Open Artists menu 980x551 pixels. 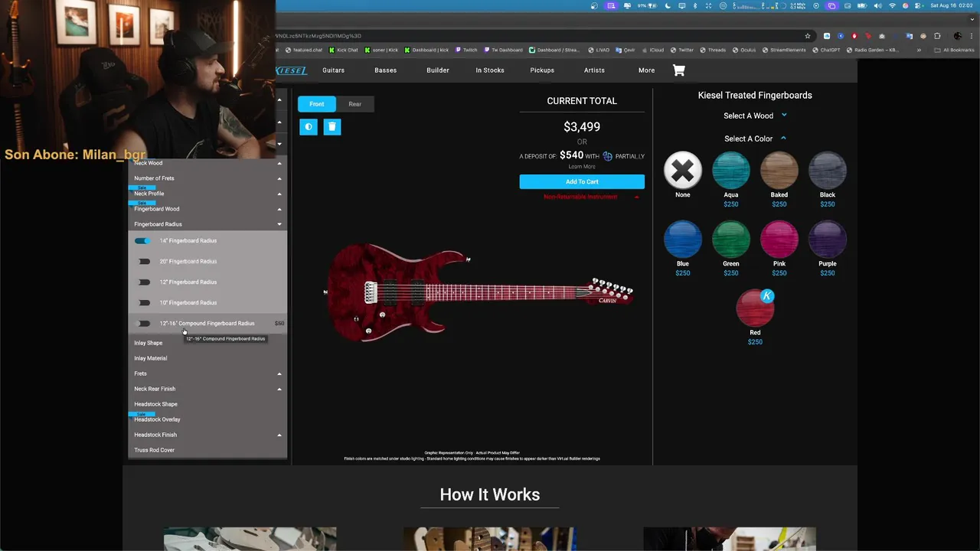(594, 70)
